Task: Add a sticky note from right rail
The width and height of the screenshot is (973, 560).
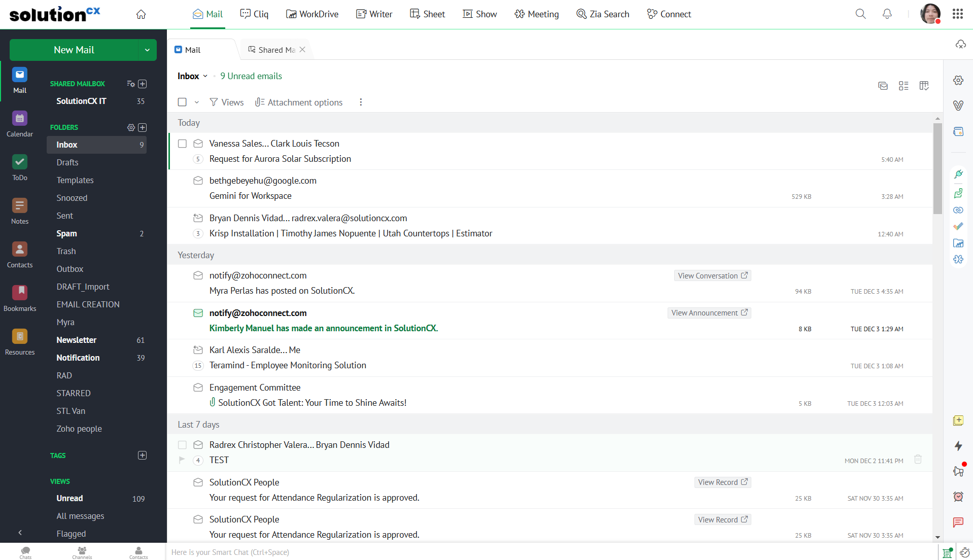Action: (x=958, y=421)
